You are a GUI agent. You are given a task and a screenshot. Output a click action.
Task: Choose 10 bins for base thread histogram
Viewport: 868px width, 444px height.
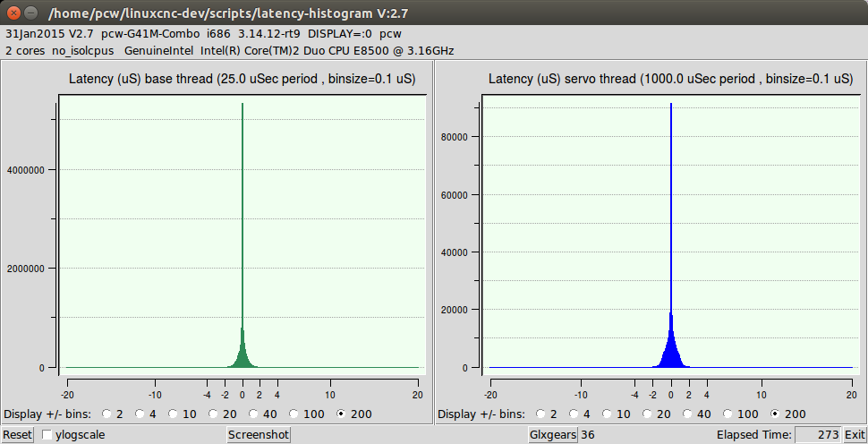point(174,414)
